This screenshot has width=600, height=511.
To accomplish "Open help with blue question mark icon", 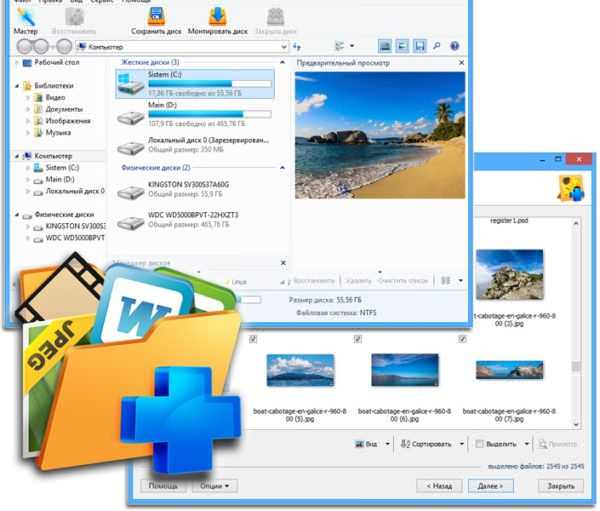I will click(x=454, y=46).
